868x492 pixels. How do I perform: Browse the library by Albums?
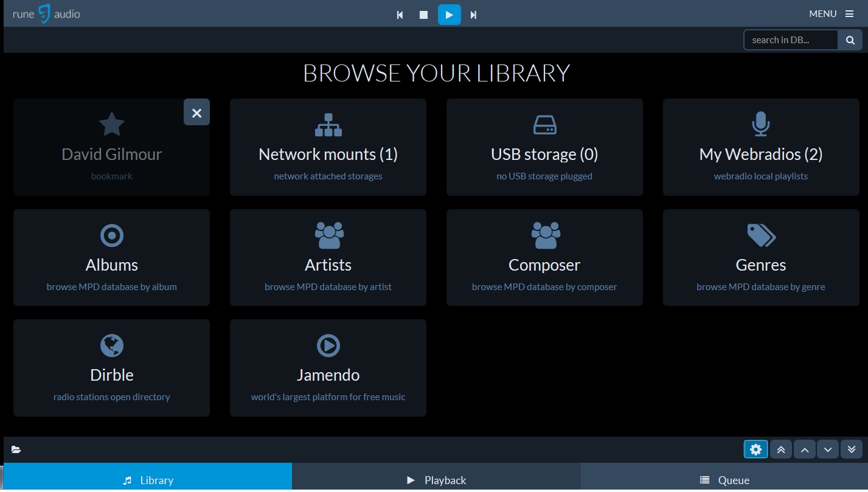click(111, 257)
